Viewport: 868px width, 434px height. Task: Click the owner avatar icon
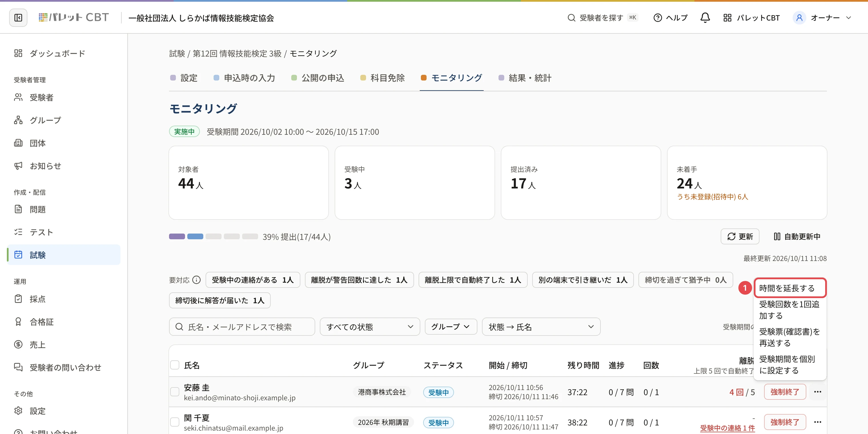(x=799, y=17)
